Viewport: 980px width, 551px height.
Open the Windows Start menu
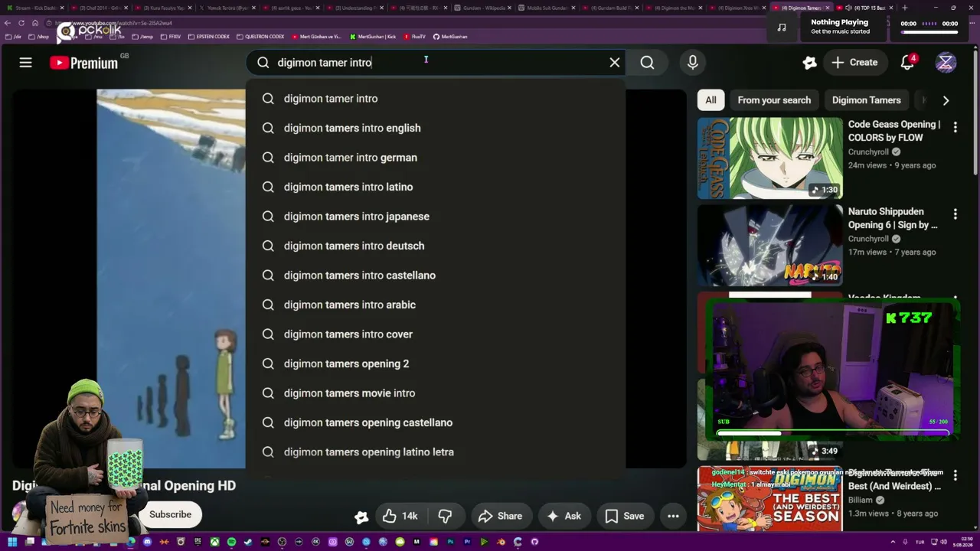click(x=12, y=542)
